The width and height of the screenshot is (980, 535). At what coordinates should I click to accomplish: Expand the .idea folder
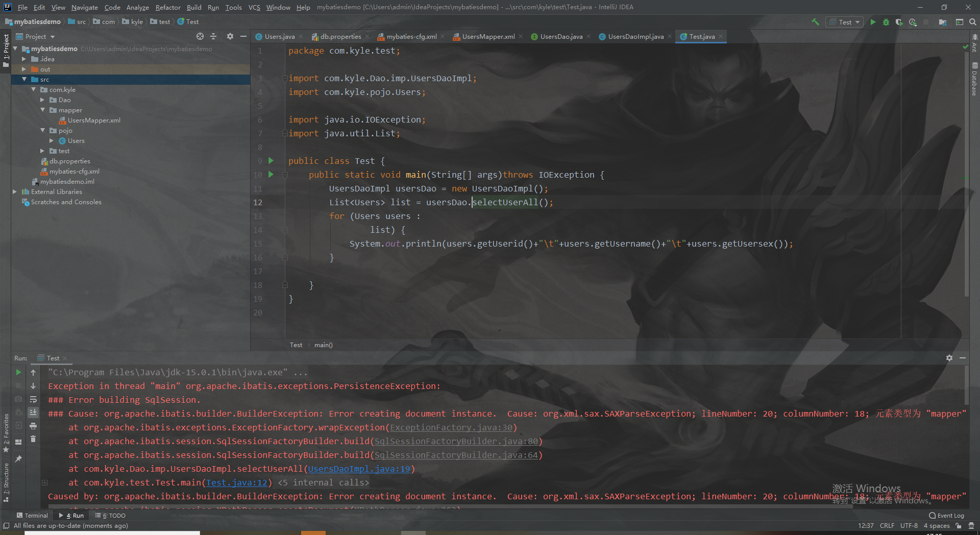tap(24, 59)
